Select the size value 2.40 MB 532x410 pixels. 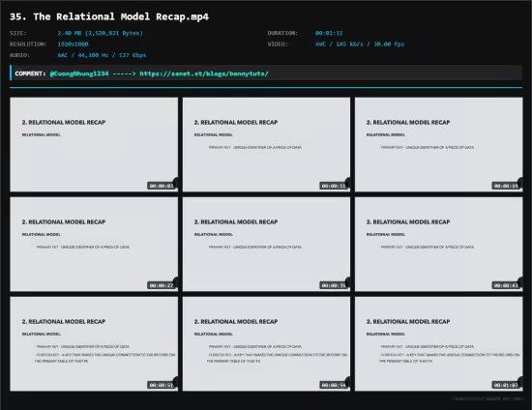(100, 33)
